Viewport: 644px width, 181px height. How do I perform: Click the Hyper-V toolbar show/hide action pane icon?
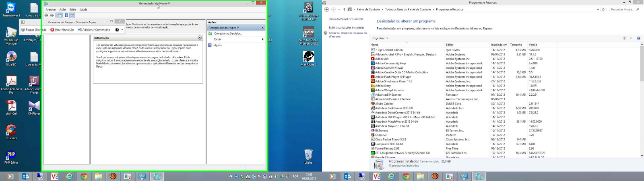tap(72, 15)
